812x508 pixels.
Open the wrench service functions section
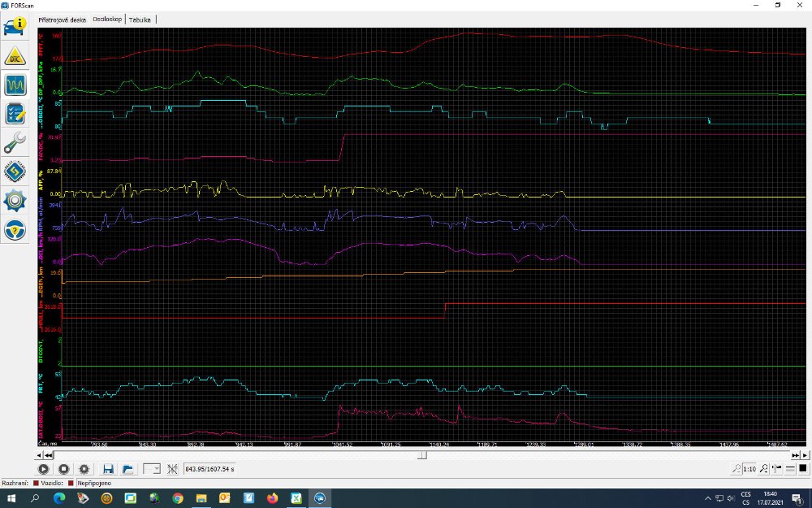[15, 143]
